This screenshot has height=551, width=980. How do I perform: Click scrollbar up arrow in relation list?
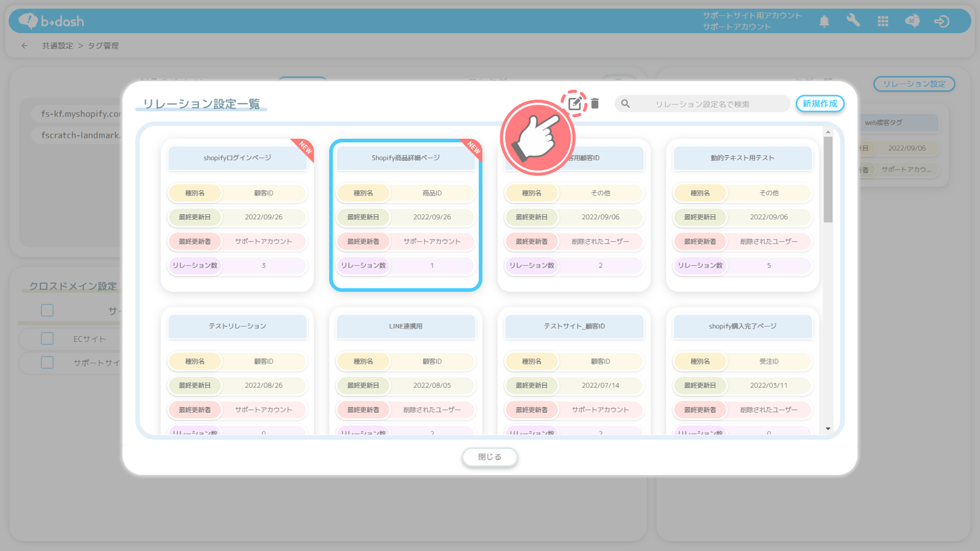click(x=828, y=132)
